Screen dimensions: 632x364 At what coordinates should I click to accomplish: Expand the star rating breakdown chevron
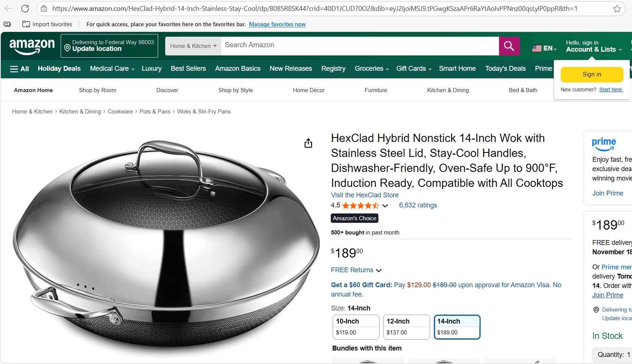[x=385, y=206]
